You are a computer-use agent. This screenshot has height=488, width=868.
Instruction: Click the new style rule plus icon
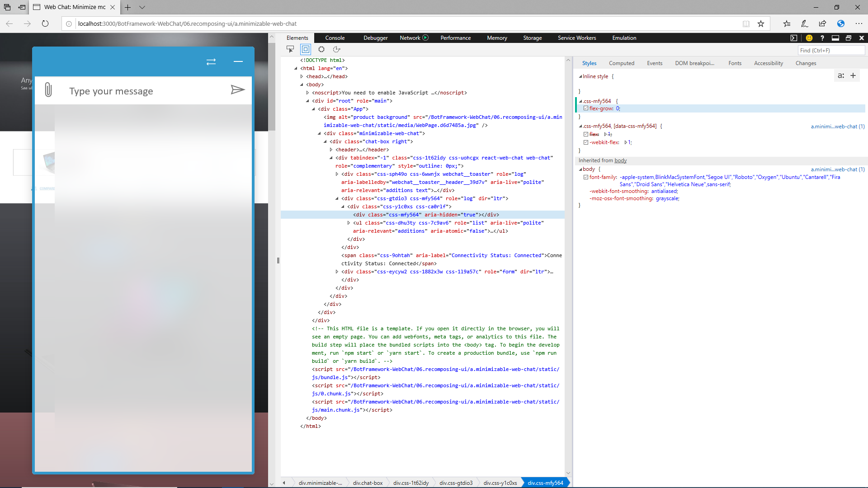[854, 75]
